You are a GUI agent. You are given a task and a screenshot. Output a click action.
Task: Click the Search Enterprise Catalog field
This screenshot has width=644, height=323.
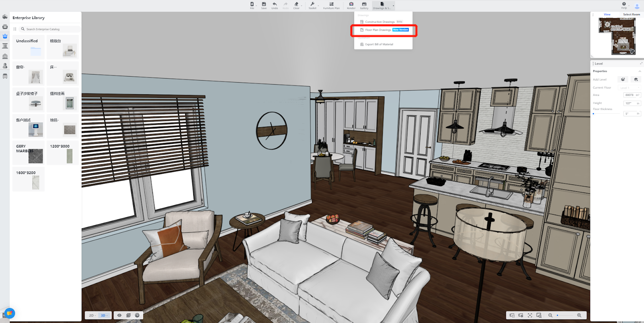coord(50,29)
